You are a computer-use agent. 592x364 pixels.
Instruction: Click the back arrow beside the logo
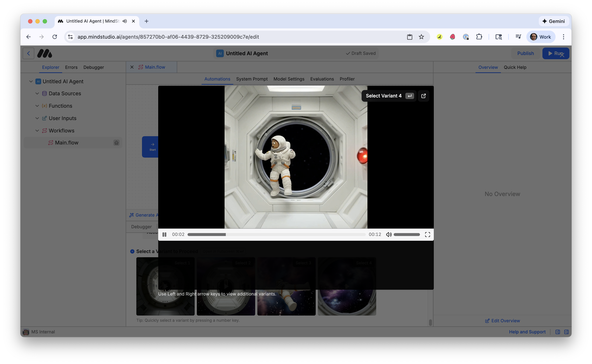[28, 53]
